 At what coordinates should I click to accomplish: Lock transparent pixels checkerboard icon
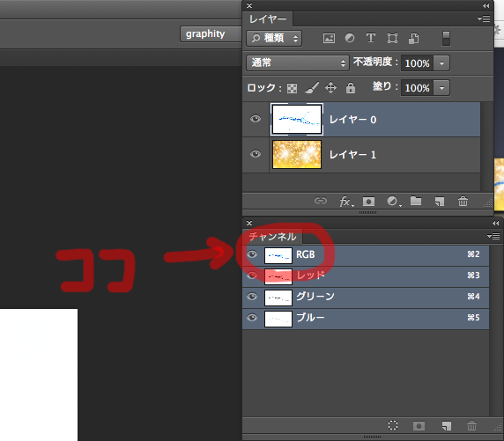(x=292, y=88)
